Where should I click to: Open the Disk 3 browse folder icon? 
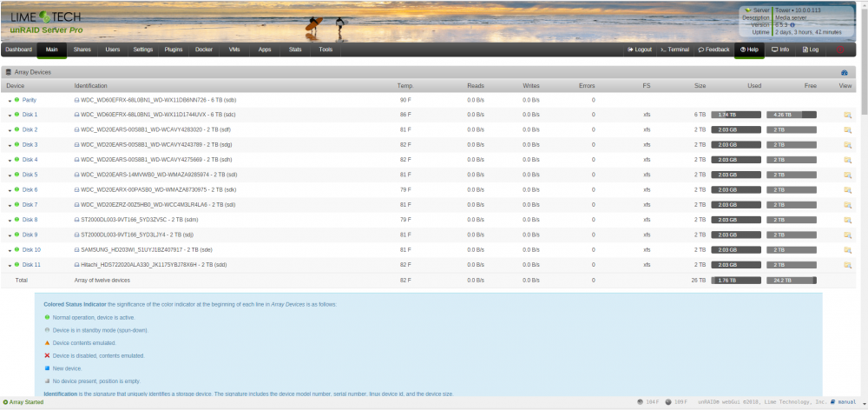click(x=847, y=144)
